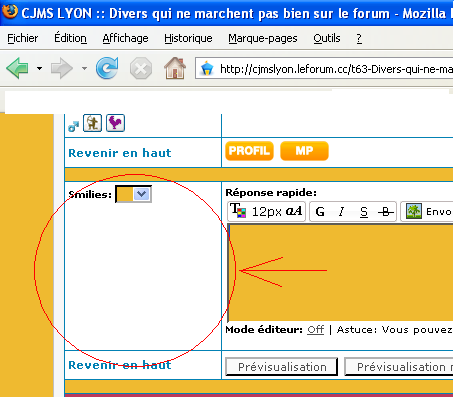The image size is (454, 397).
Task: Open the Historique menu
Action: pyautogui.click(x=188, y=38)
